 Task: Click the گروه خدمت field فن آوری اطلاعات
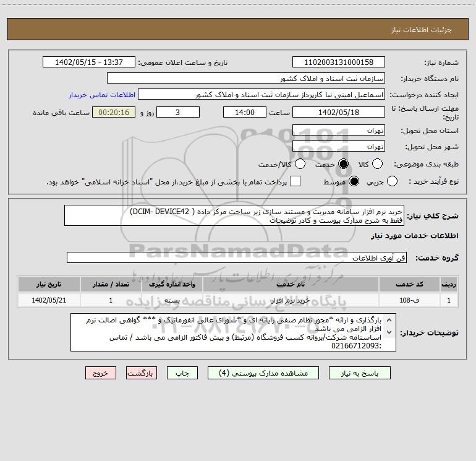tap(237, 258)
